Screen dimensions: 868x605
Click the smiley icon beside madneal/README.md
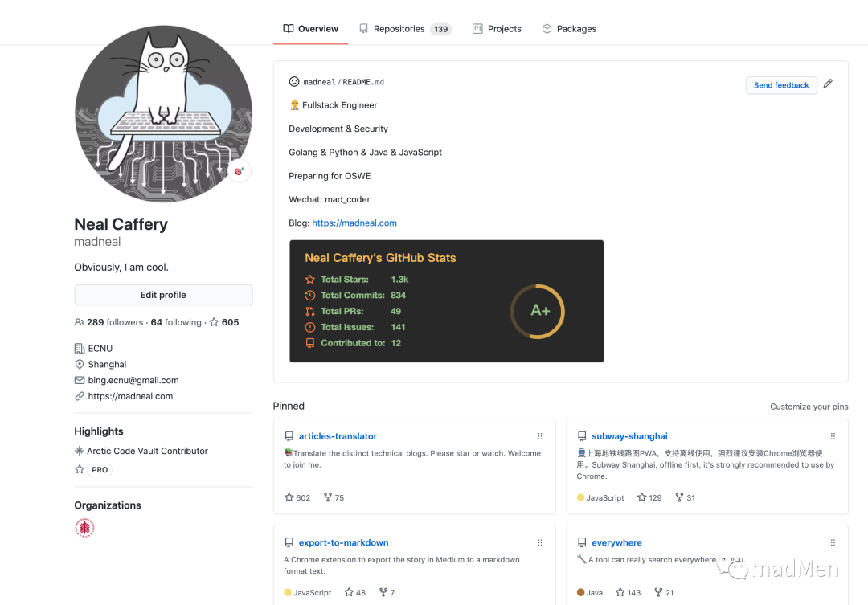pos(294,82)
